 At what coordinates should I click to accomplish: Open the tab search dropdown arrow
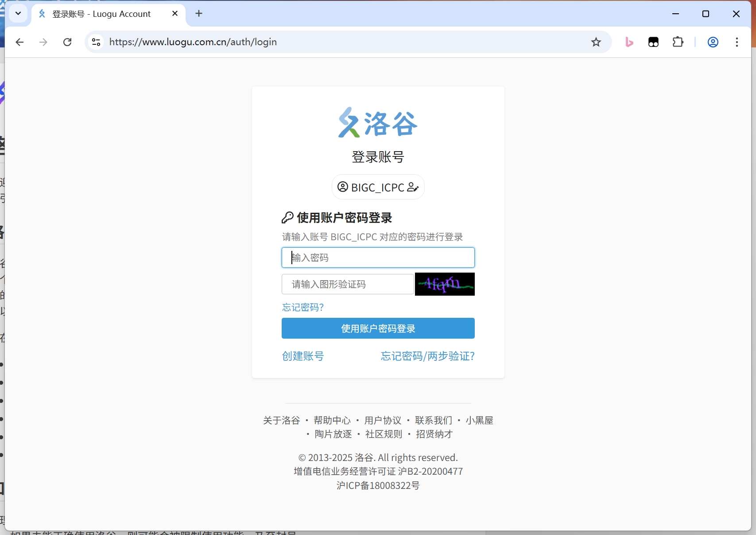click(18, 13)
